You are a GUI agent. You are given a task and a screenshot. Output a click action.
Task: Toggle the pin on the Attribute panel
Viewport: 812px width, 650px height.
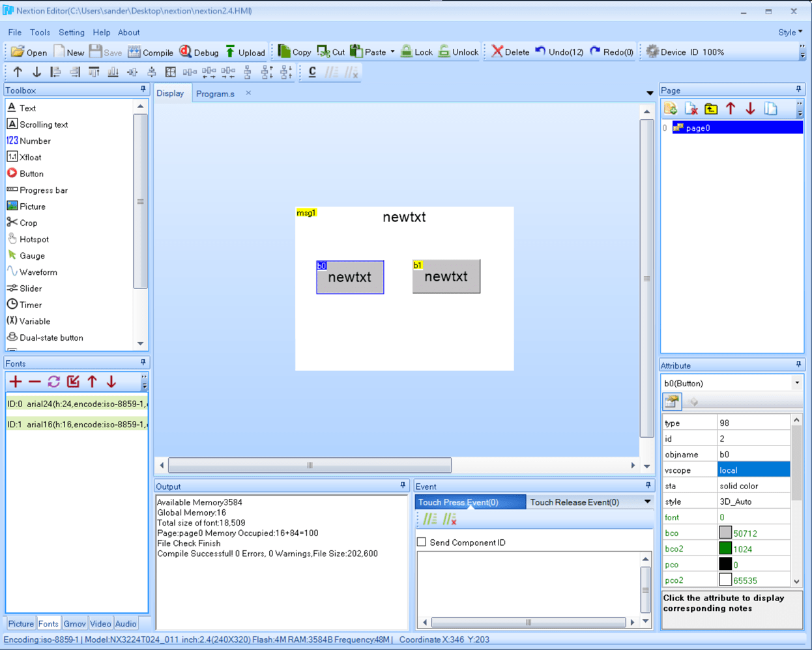click(798, 365)
